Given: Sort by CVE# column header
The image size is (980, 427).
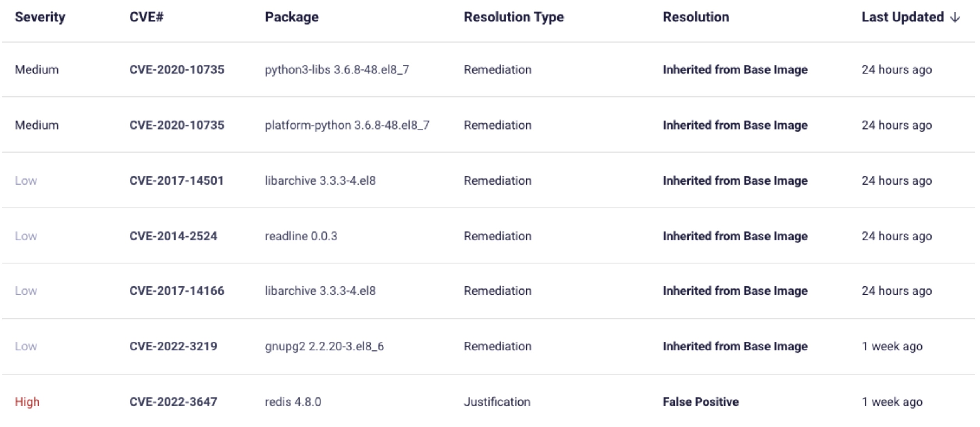Looking at the screenshot, I should (147, 17).
